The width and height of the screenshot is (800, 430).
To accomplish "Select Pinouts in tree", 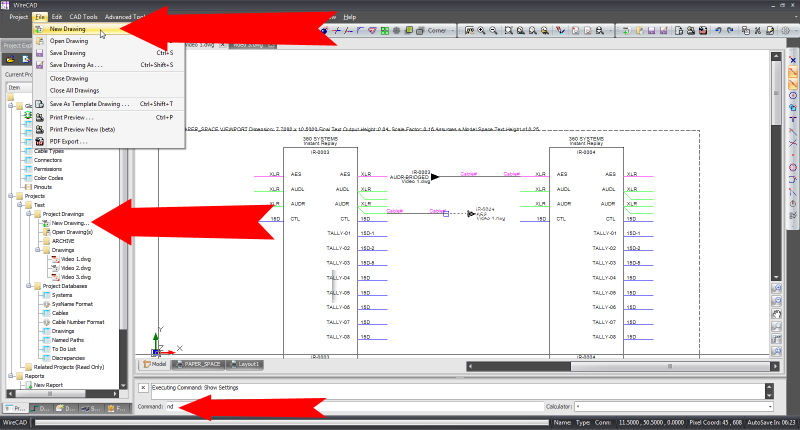I will click(43, 187).
